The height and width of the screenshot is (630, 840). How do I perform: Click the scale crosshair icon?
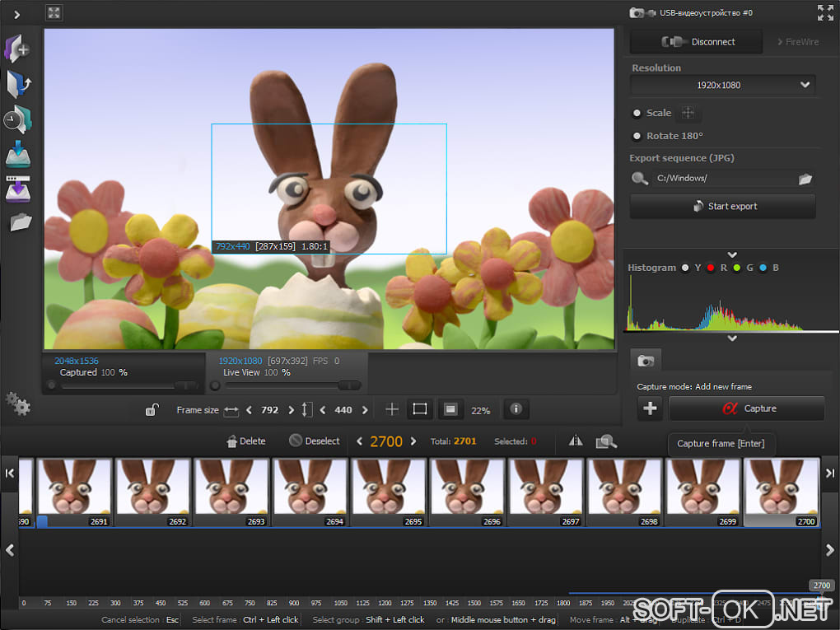pyautogui.click(x=688, y=113)
